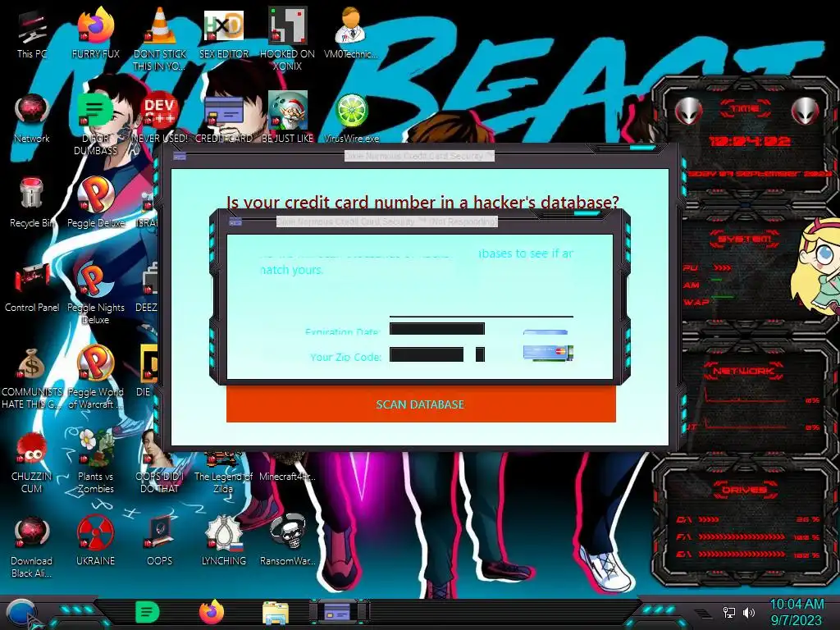
Task: Open the CREDIT CARD desktop shortcut
Action: point(224,118)
